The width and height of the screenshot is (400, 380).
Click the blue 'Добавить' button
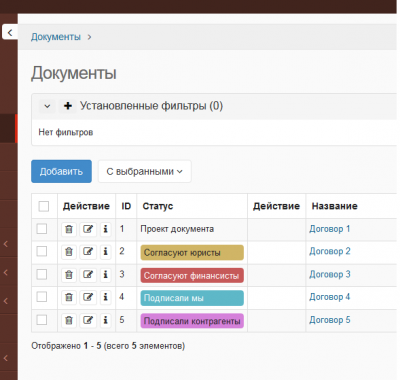coord(61,171)
